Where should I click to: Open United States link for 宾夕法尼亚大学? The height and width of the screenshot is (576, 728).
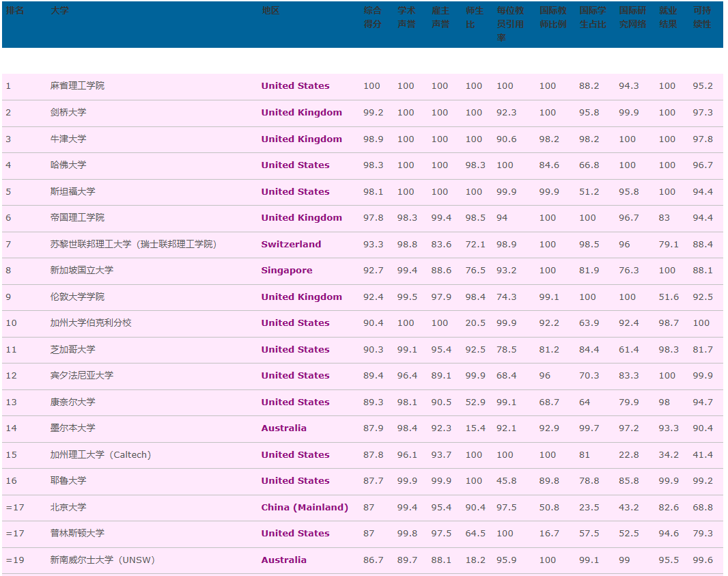click(x=295, y=375)
